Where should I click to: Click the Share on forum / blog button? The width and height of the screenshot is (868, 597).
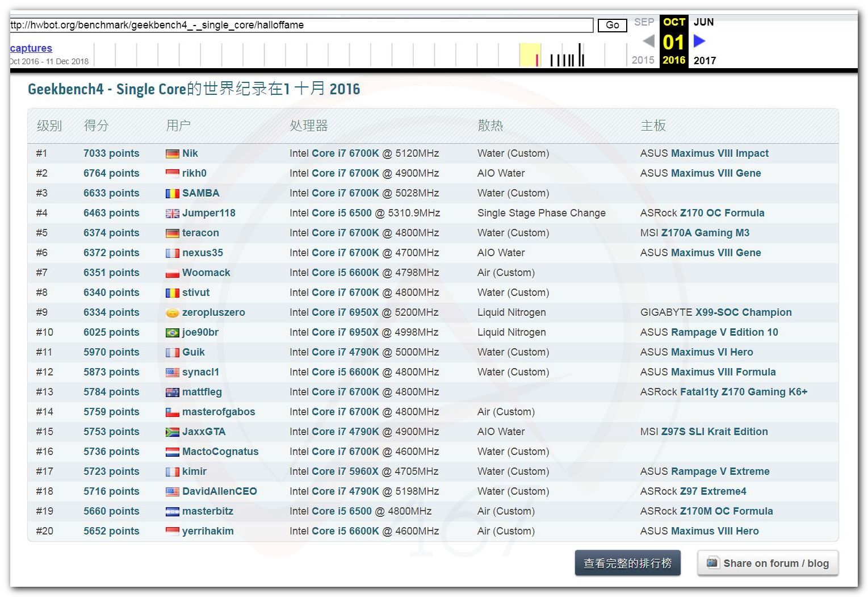pos(768,563)
